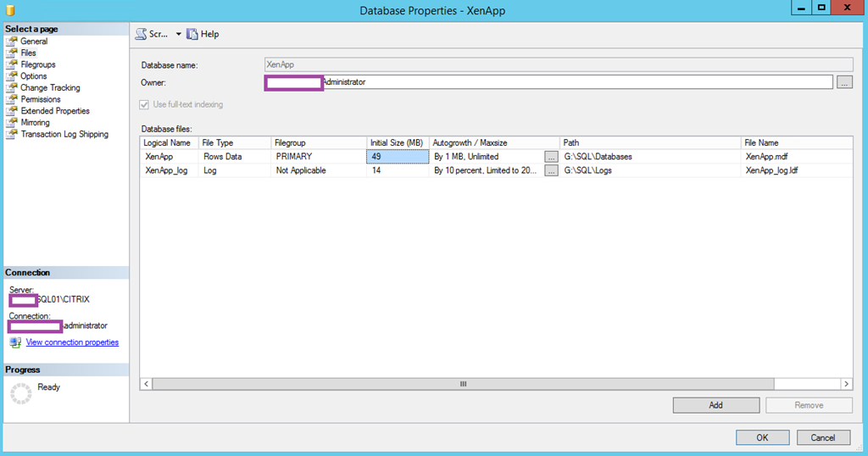The image size is (868, 456).
Task: Click the horizontal scrollbar left arrow
Action: (x=146, y=384)
